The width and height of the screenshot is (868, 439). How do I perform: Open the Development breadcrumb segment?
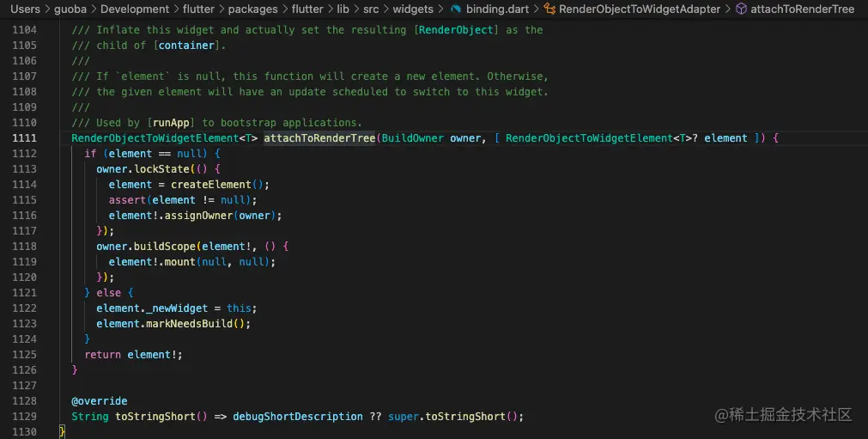[x=135, y=9]
